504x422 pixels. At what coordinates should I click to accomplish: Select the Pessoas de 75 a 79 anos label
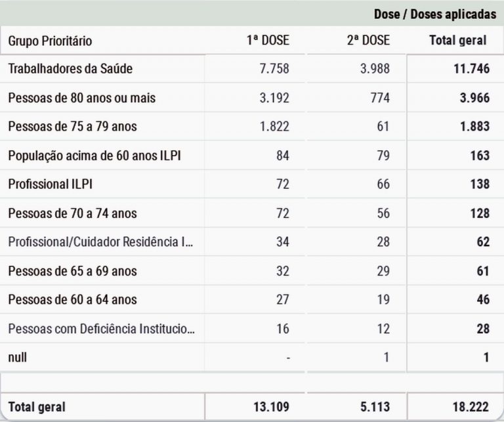pyautogui.click(x=72, y=127)
